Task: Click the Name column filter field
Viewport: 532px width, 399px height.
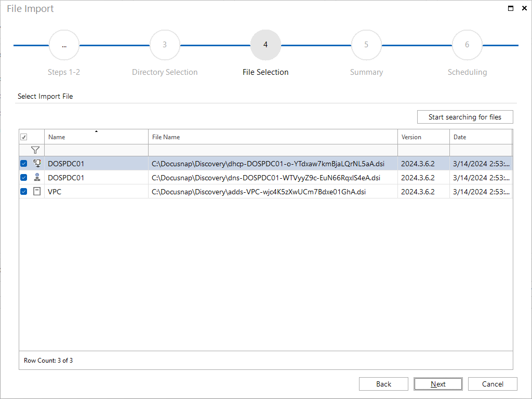Action: coord(96,150)
